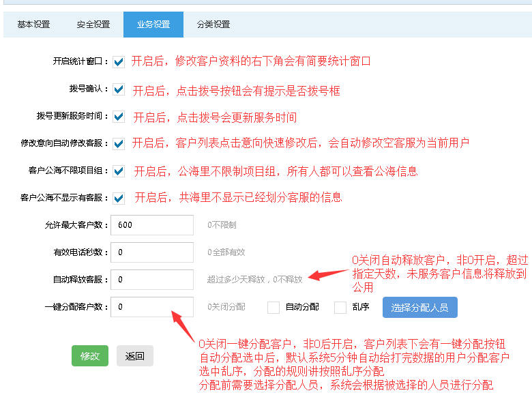This screenshot has width=532, height=395.
Task: Uncheck the 客户公海不限项目组 checkbox
Action: click(x=119, y=171)
